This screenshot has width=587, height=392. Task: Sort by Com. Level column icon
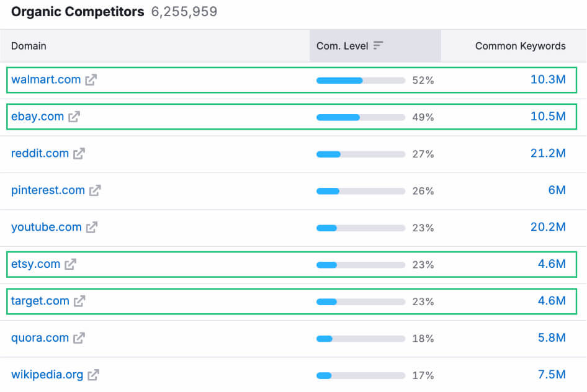point(378,46)
